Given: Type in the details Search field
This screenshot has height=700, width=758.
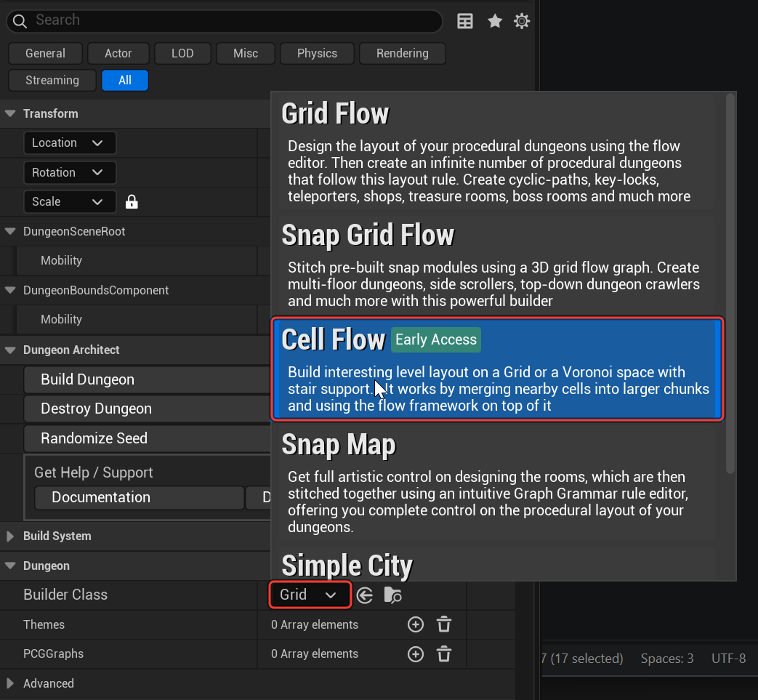Looking at the screenshot, I should click(225, 21).
